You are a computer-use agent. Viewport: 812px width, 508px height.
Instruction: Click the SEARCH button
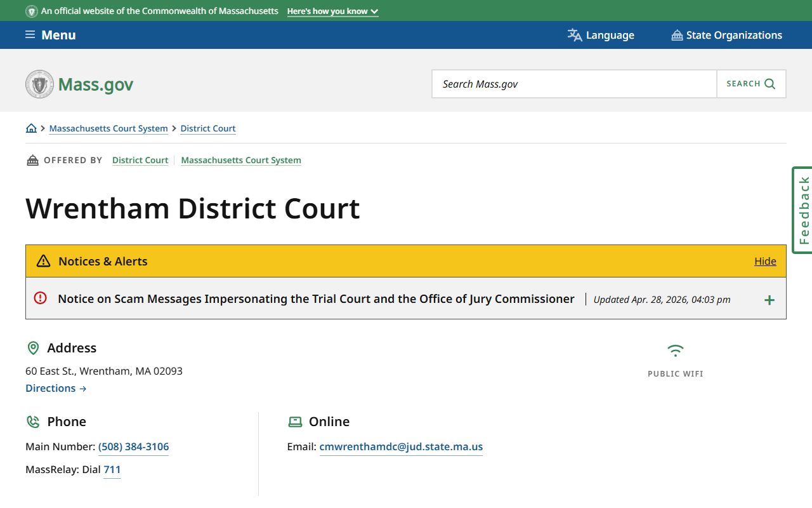[751, 84]
